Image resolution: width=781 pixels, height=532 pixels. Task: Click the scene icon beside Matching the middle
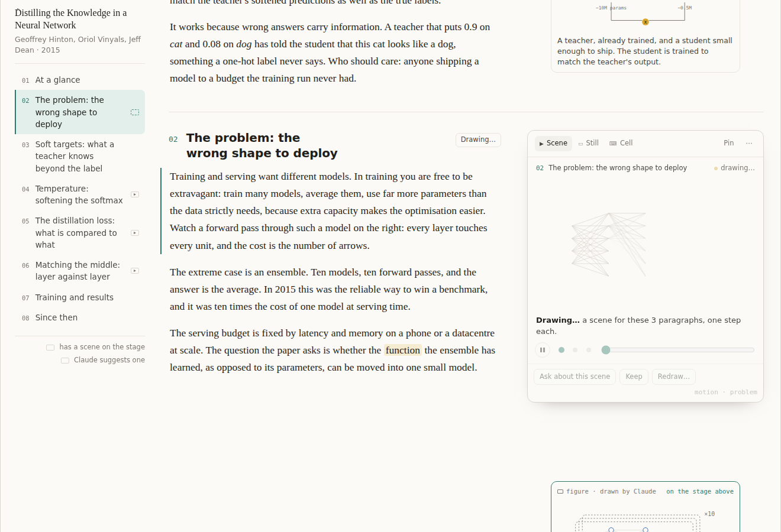click(x=135, y=271)
